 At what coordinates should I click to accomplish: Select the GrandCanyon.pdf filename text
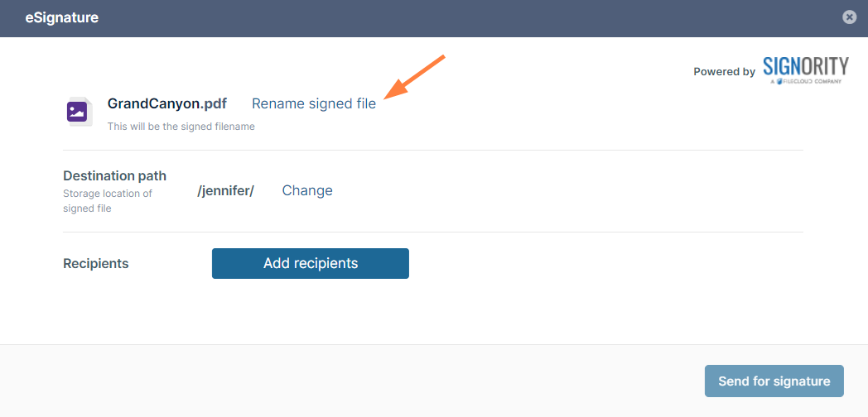pos(153,103)
